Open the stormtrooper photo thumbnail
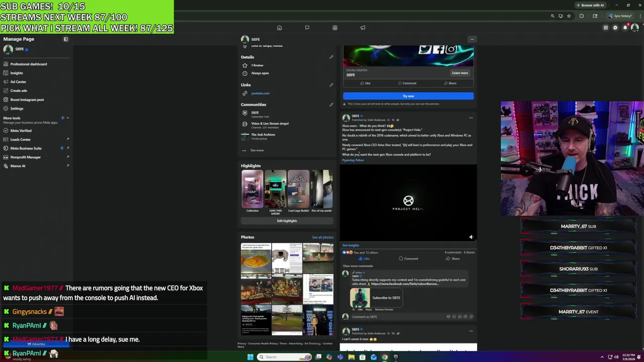The width and height of the screenshot is (644, 362). click(x=318, y=320)
